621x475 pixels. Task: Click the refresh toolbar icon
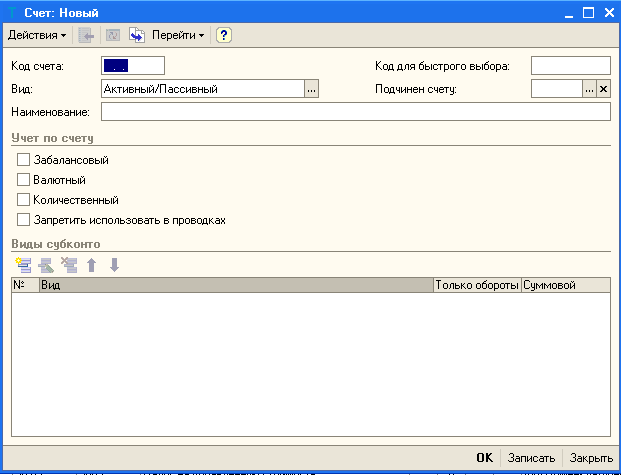[x=113, y=36]
